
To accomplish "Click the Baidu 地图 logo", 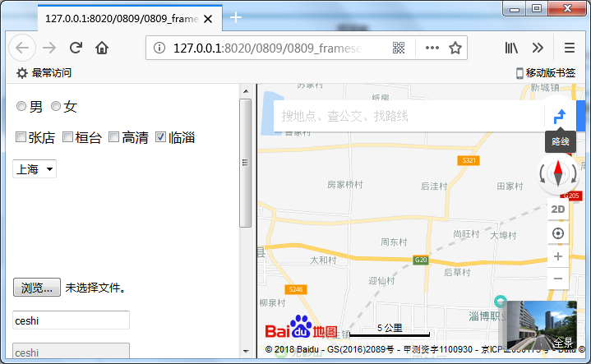I will pos(301,327).
